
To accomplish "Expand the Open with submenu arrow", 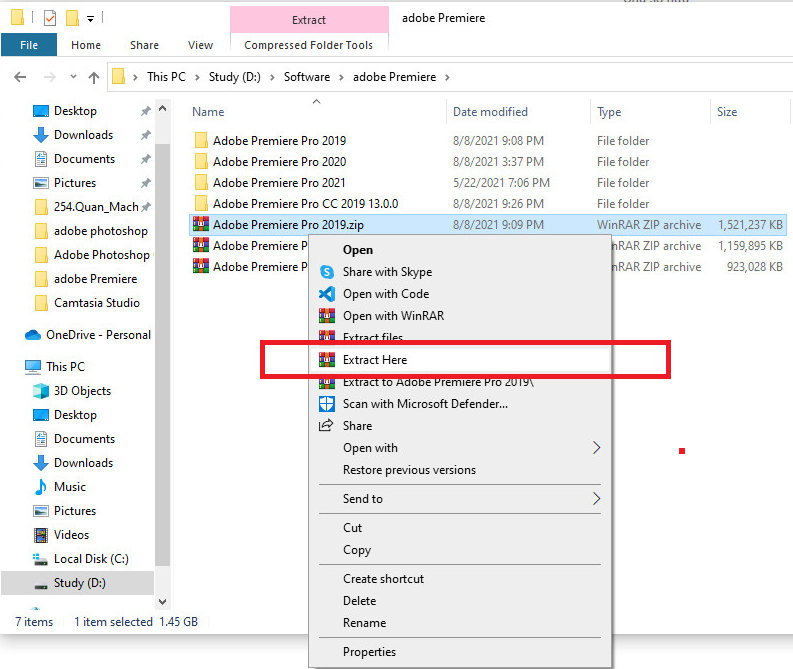I will click(x=597, y=448).
